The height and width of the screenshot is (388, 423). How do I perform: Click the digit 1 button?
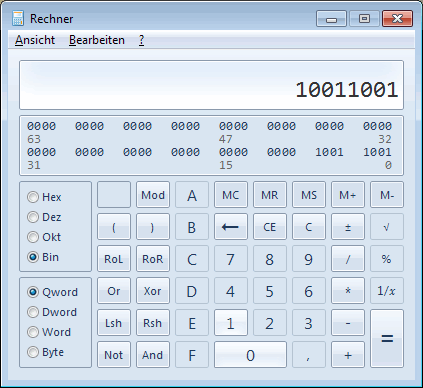tap(231, 323)
